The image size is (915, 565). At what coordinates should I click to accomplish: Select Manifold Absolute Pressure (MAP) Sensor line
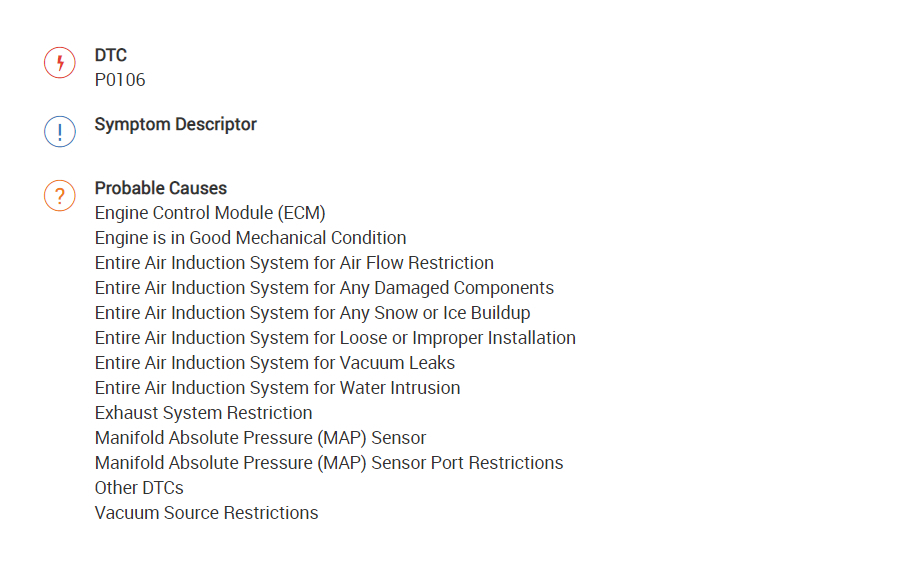(x=260, y=438)
